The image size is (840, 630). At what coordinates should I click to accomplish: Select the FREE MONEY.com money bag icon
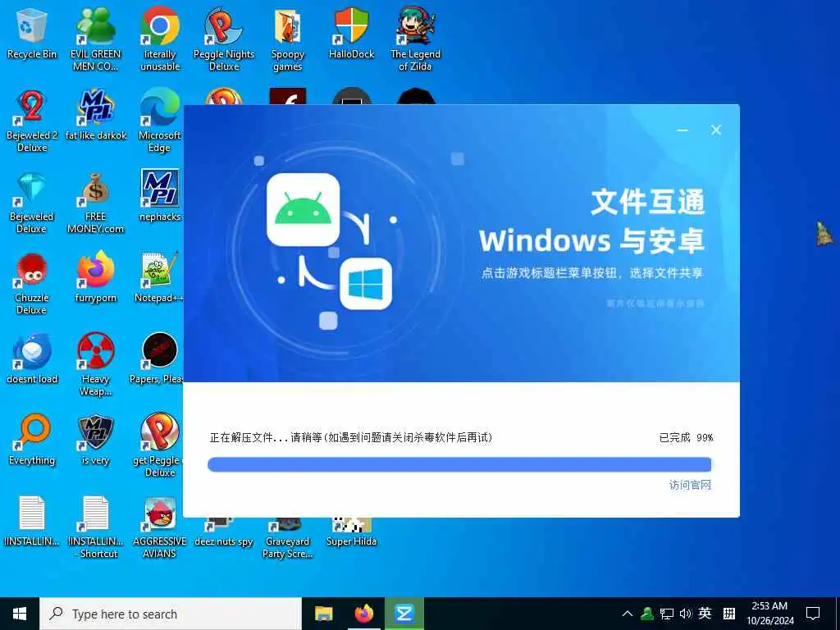click(96, 203)
